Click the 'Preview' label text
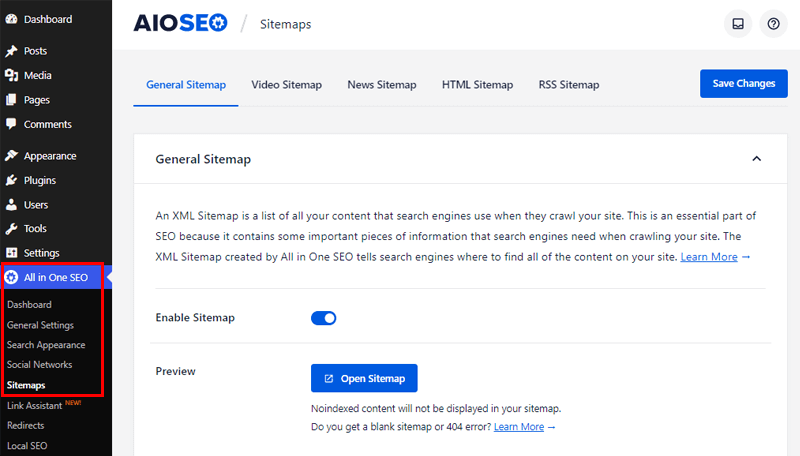The height and width of the screenshot is (456, 800). (x=175, y=371)
